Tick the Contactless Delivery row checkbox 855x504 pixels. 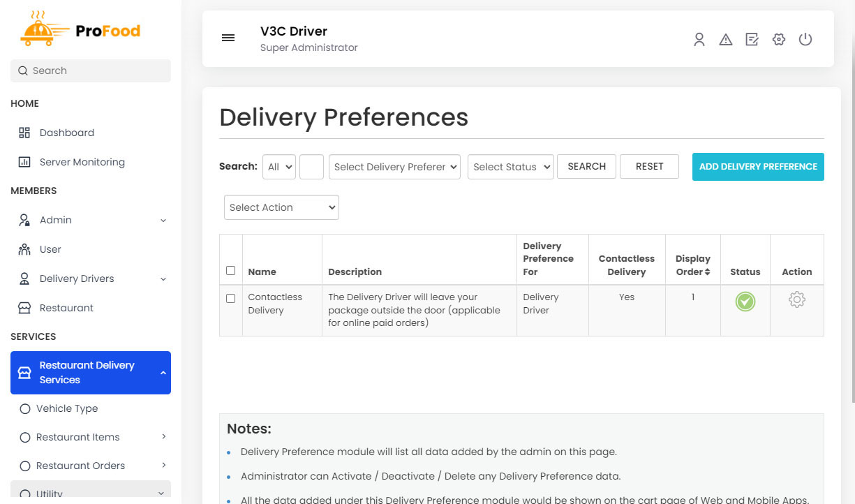pos(231,299)
